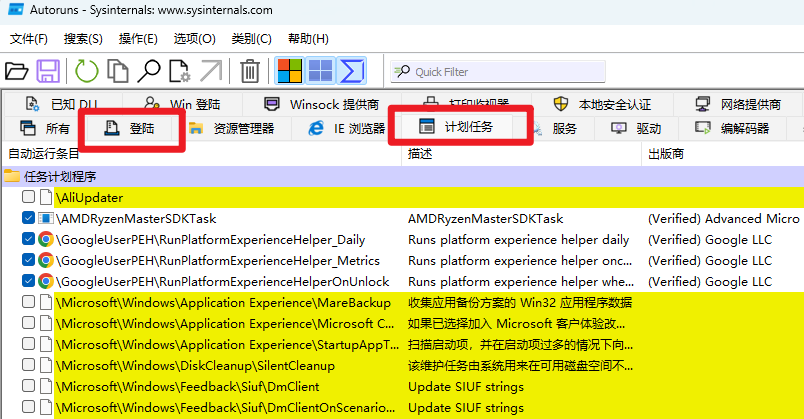Toggle the Sigma VirusTotal icon
Screen dimensions: 804x419
pos(352,71)
